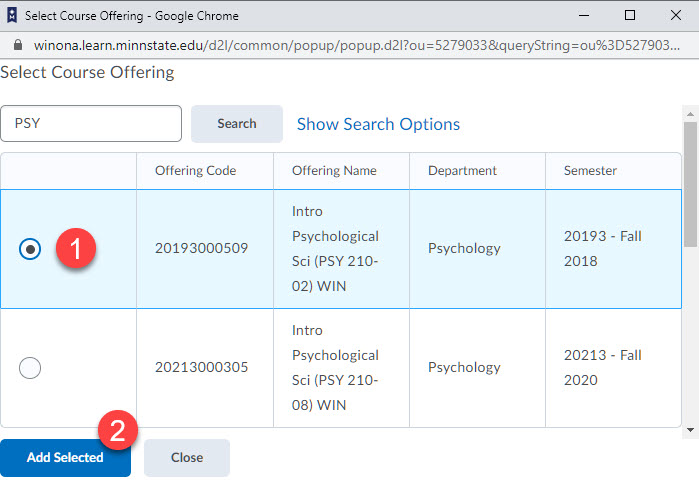The image size is (699, 497).
Task: Close the dialog with the Close button
Action: point(187,458)
